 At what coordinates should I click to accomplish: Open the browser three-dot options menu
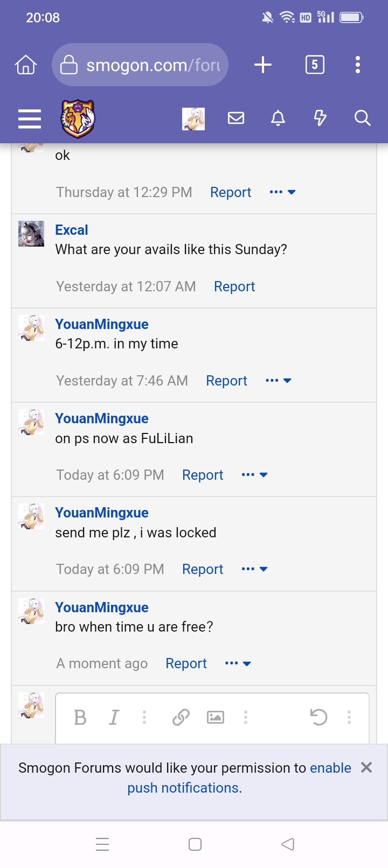click(x=357, y=65)
